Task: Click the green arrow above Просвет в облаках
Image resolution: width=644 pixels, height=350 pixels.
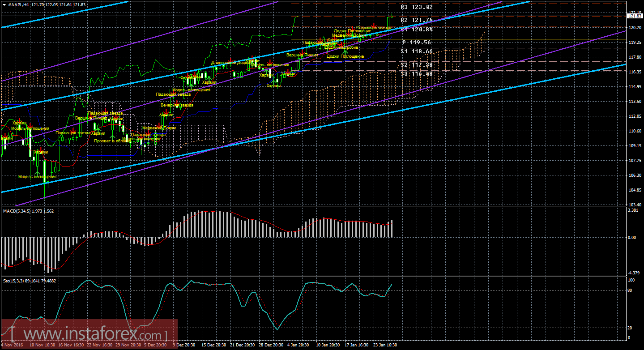Action: (x=112, y=137)
